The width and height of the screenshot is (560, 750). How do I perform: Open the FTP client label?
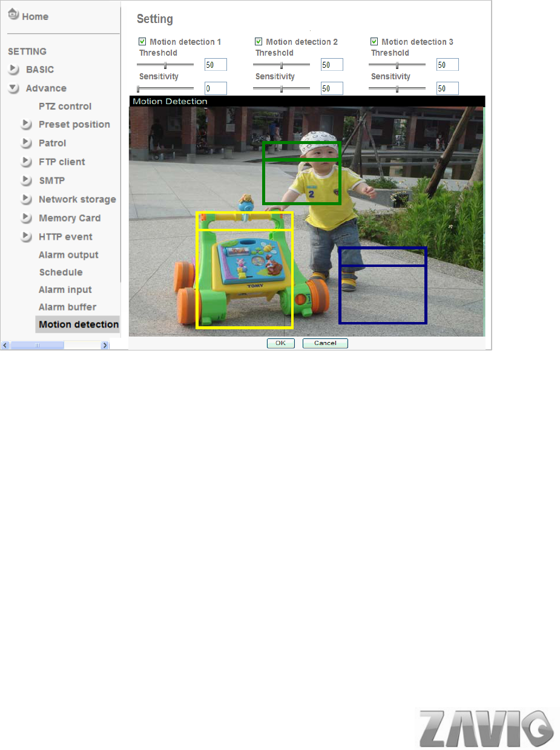coord(62,162)
